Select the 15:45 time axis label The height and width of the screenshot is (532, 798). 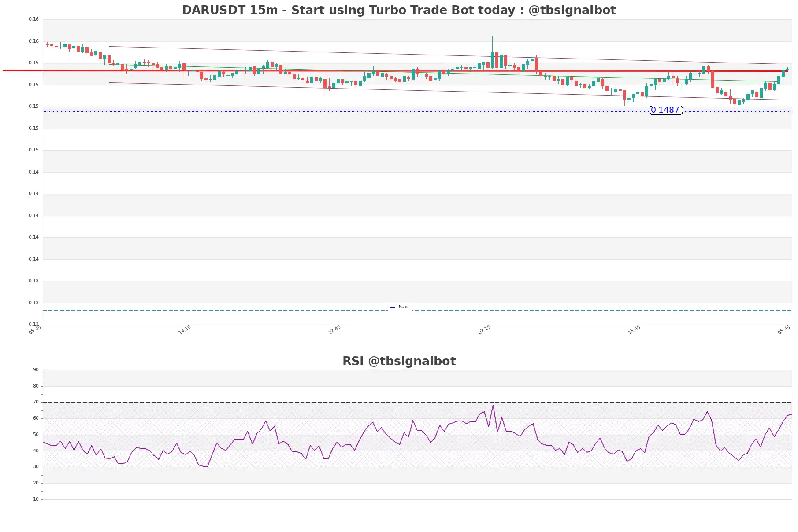tap(634, 330)
